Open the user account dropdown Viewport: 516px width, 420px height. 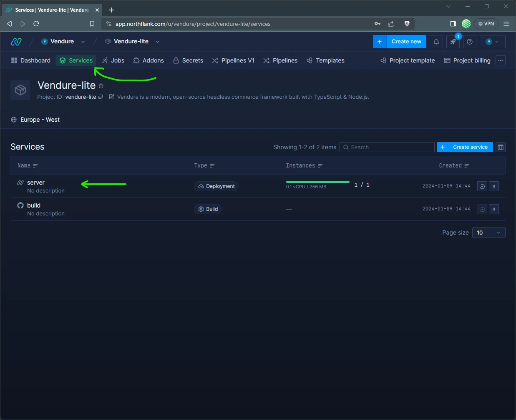[x=492, y=42]
